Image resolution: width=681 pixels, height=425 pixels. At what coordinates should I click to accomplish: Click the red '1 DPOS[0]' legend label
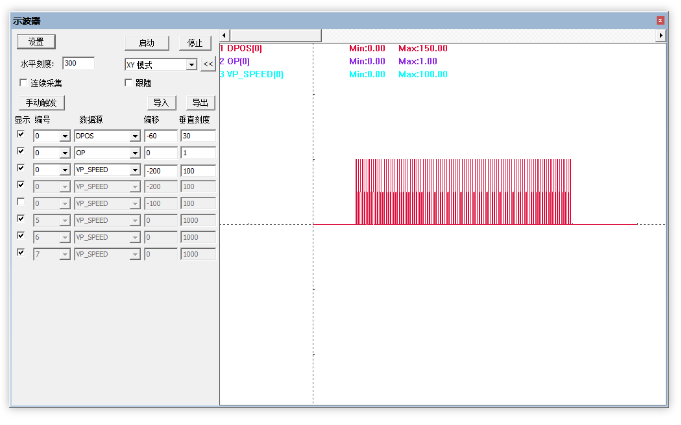(241, 49)
